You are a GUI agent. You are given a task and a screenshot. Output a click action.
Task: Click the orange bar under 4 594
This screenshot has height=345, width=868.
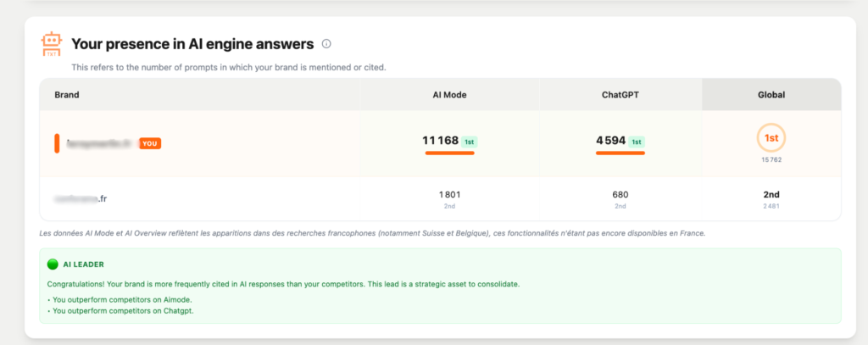(620, 153)
